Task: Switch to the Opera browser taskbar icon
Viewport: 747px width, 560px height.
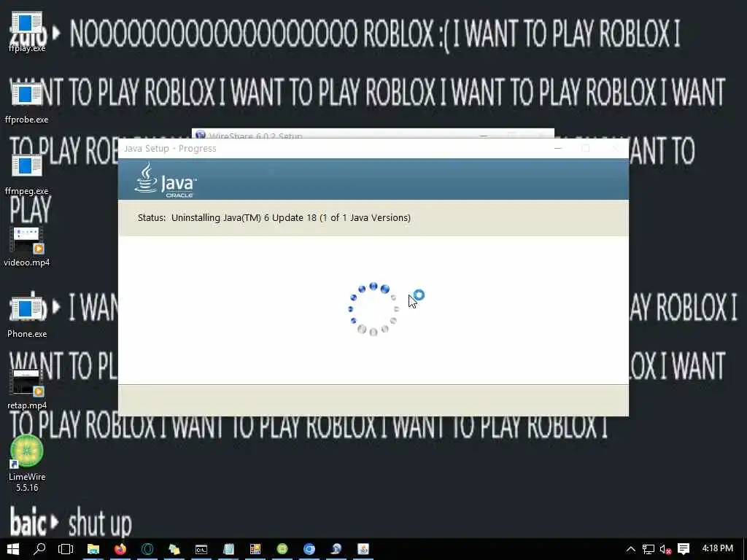Action: [147, 549]
